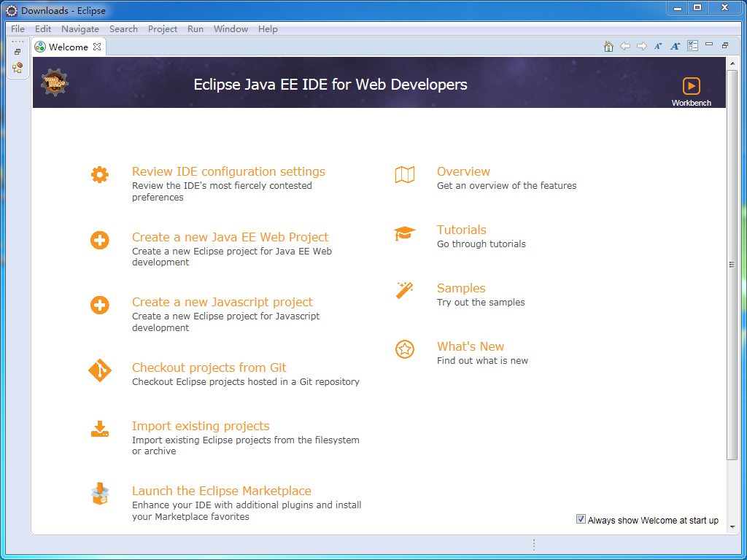Launch the Eclipse Marketplace link
Image resolution: width=747 pixels, height=560 pixels.
(x=222, y=491)
